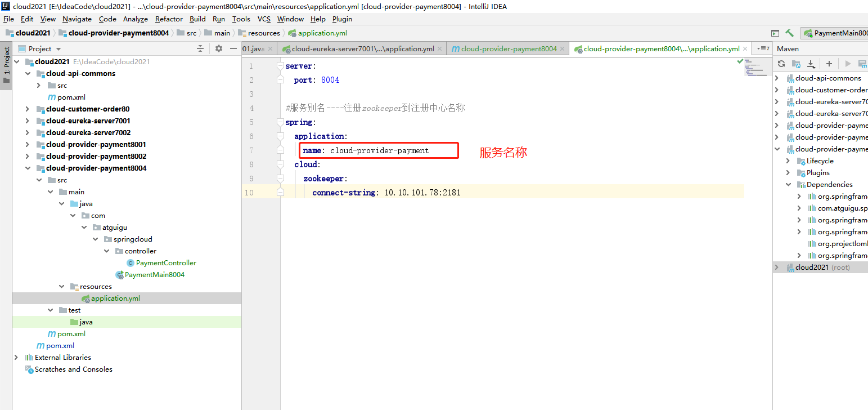Open the File menu
The width and height of the screenshot is (868, 410).
pyautogui.click(x=8, y=19)
